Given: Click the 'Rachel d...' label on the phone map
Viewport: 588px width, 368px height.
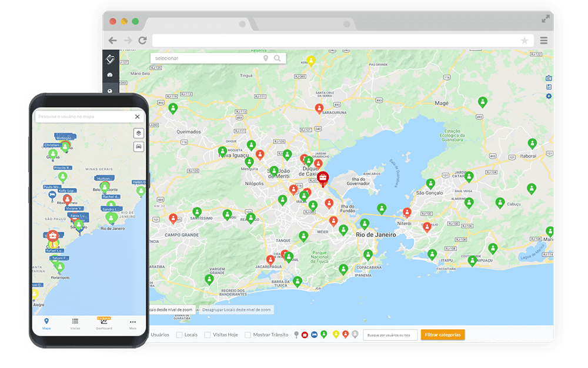Looking at the screenshot, I should coord(111,197).
